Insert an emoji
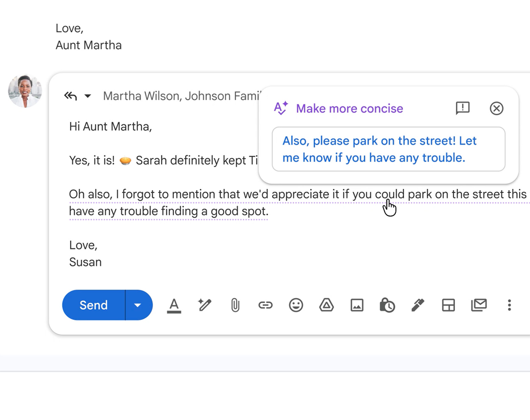 [296, 305]
